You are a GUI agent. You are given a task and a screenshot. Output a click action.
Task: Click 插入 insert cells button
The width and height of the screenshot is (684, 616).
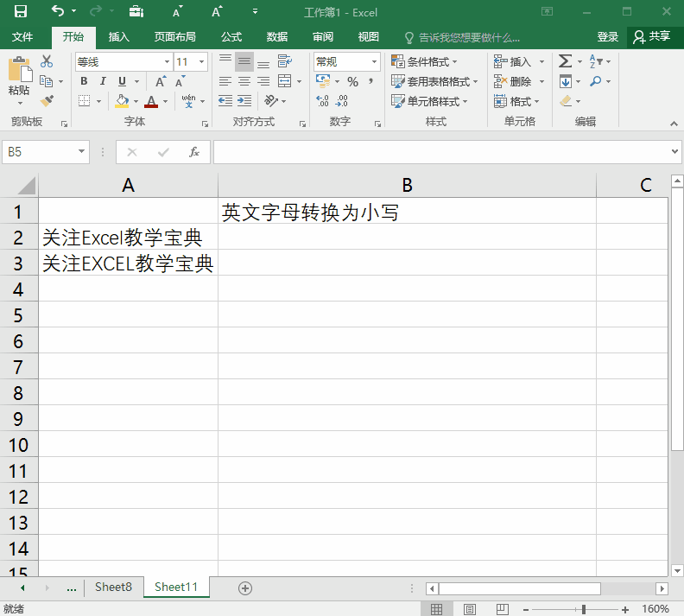click(x=519, y=62)
